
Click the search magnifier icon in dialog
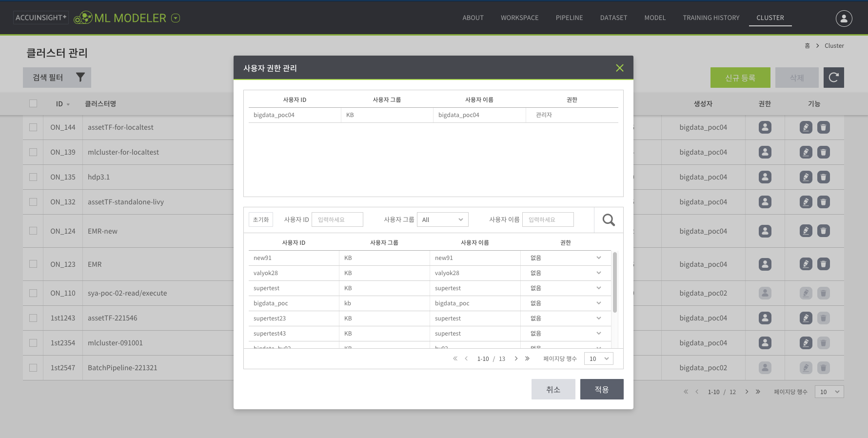[x=609, y=220]
